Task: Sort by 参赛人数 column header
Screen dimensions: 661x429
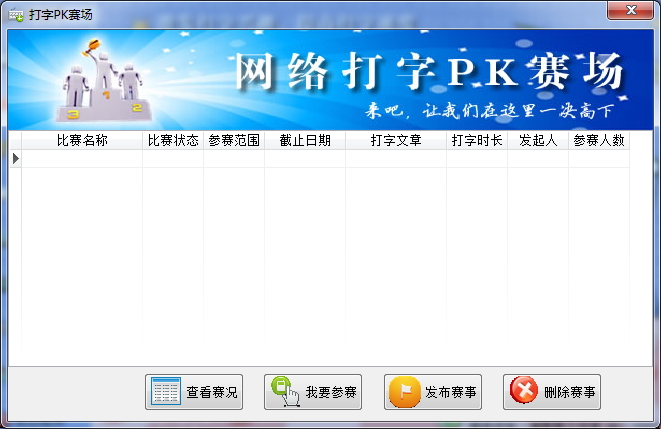Action: point(599,140)
